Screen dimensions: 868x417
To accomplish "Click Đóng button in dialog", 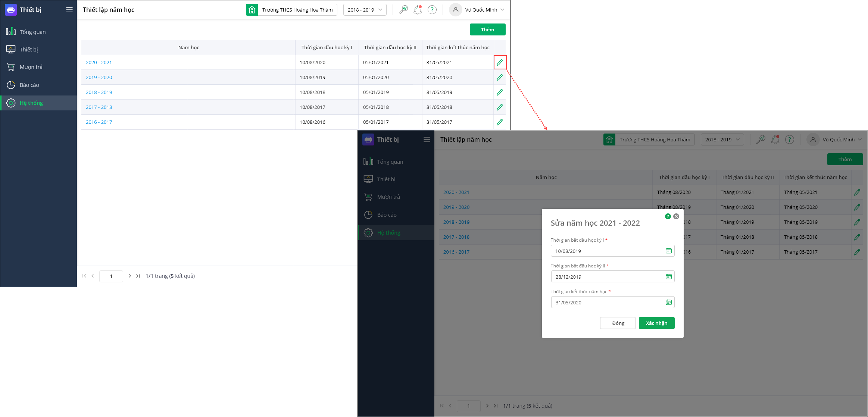I will [x=618, y=323].
